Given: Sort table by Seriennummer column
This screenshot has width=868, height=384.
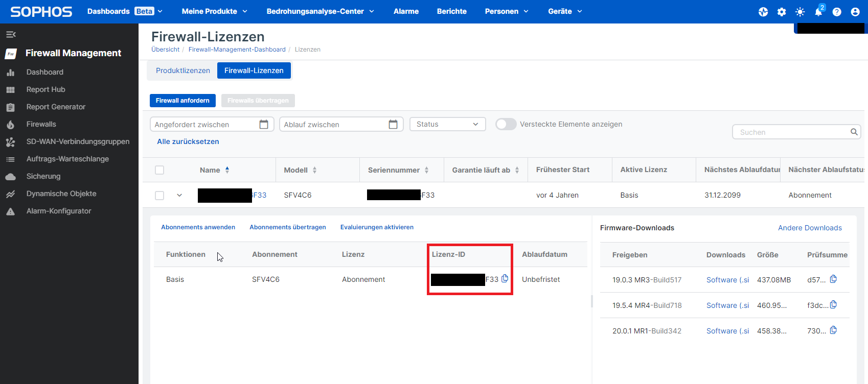Looking at the screenshot, I should point(427,170).
